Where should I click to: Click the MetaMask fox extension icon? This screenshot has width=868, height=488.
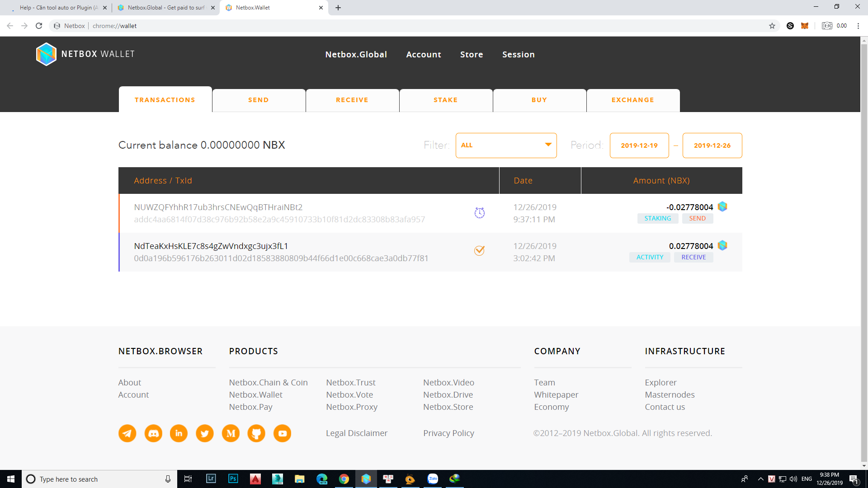pyautogui.click(x=805, y=26)
